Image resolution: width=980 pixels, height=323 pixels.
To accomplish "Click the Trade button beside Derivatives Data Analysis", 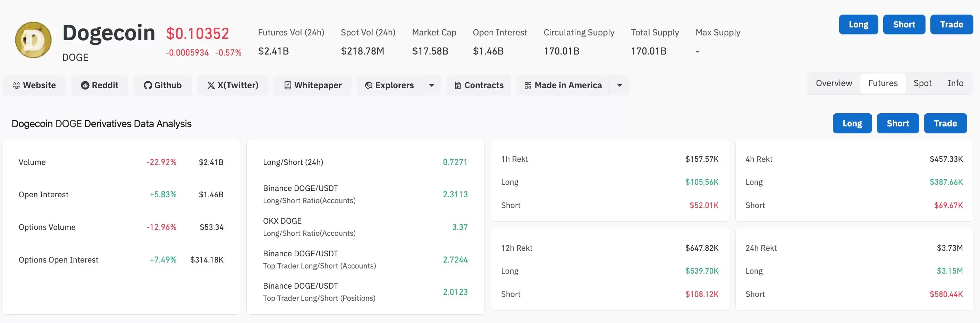I will (x=945, y=123).
